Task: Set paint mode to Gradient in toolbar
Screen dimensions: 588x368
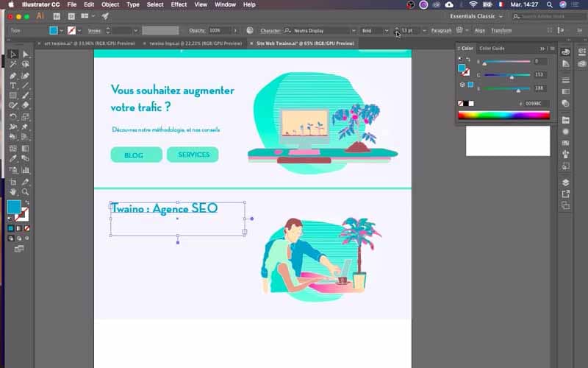Action: point(19,228)
